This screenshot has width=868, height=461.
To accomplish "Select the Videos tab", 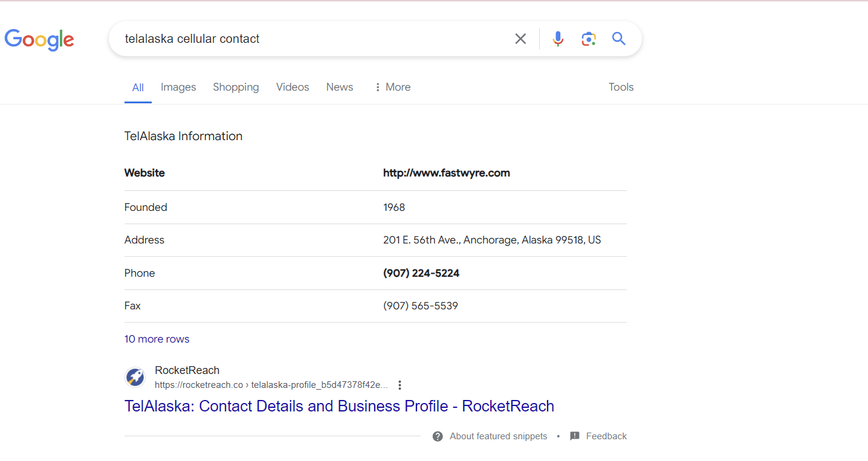I will [292, 87].
